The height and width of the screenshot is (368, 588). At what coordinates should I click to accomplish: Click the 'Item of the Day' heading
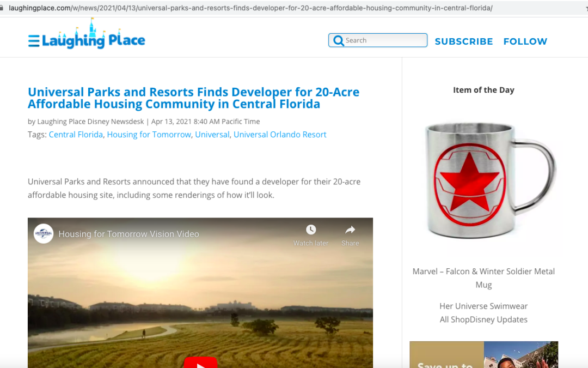[x=483, y=90]
